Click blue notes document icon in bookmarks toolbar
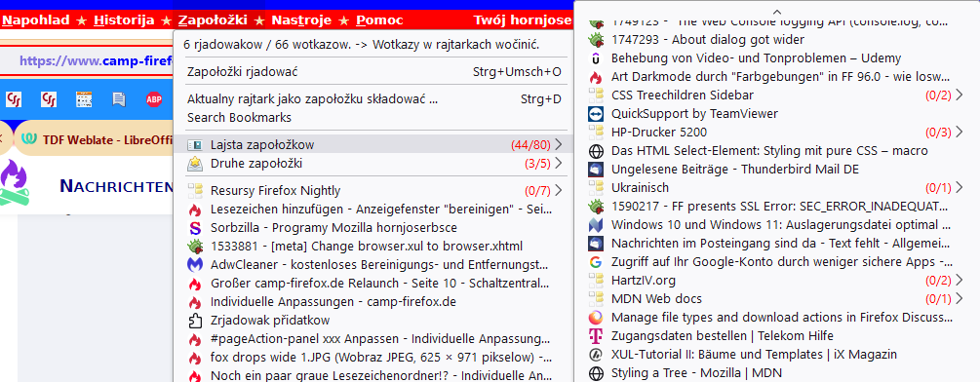This screenshot has height=382, width=980. [119, 99]
